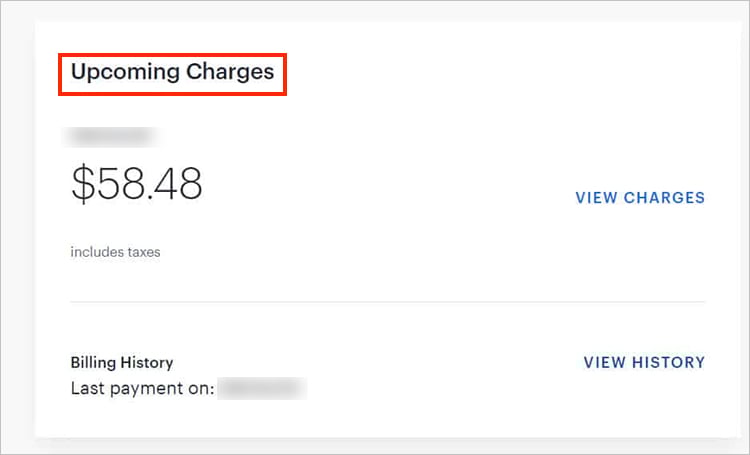
Task: Select the Billing History label
Action: point(121,362)
